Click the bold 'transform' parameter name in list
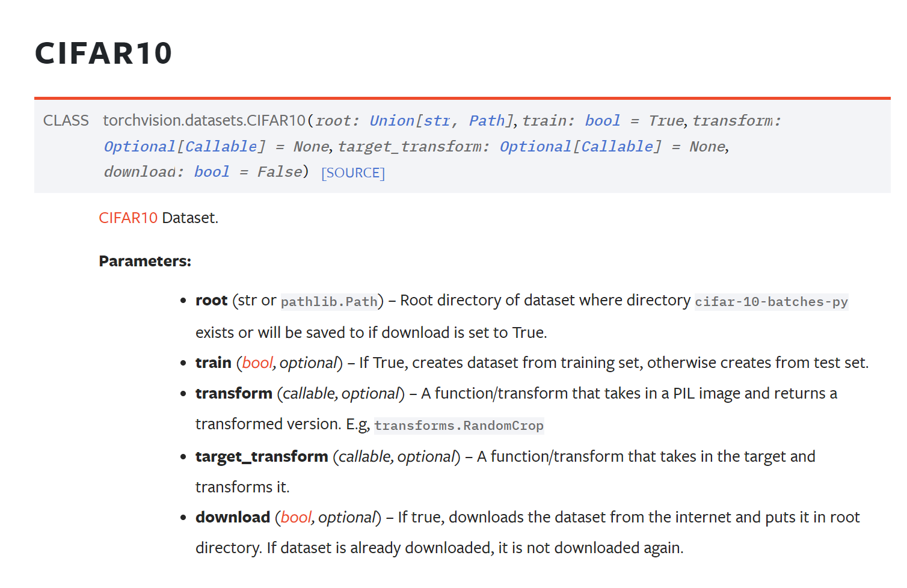907x588 pixels. [x=234, y=393]
